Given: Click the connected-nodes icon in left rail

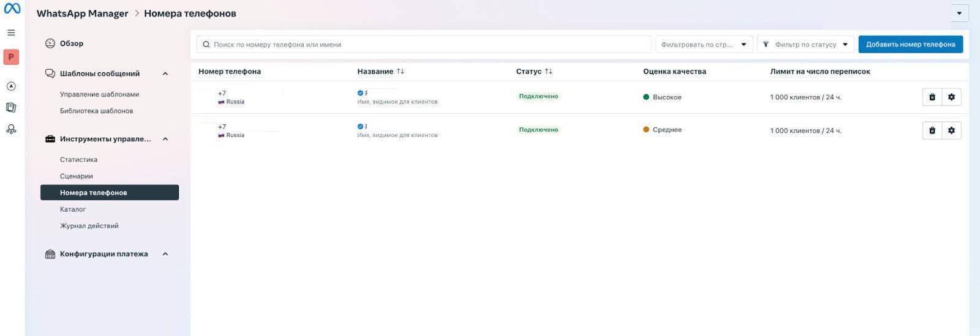Looking at the screenshot, I should 11,129.
